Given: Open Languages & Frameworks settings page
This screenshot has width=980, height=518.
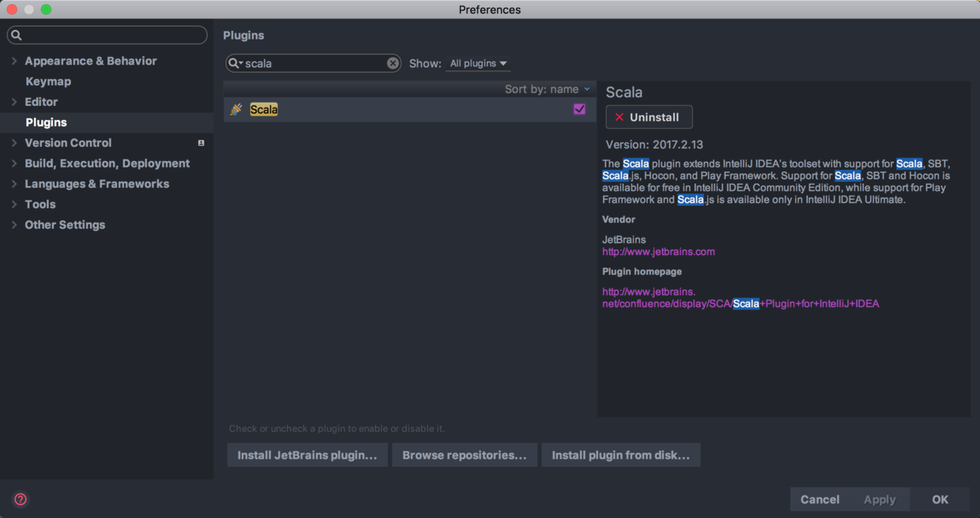Looking at the screenshot, I should pos(97,184).
